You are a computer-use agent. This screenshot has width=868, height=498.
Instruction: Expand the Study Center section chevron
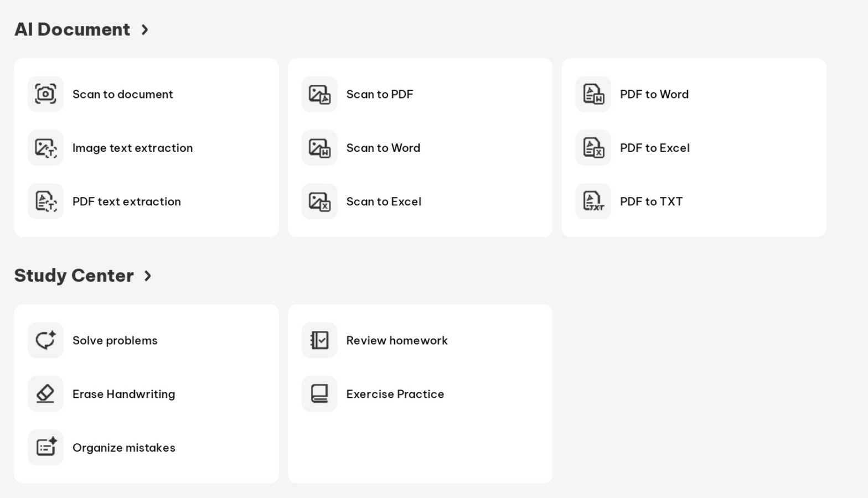pyautogui.click(x=148, y=276)
